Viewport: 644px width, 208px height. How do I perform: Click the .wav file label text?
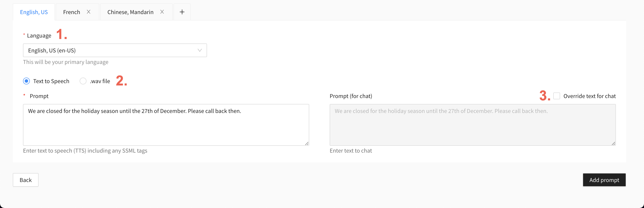[x=100, y=81]
